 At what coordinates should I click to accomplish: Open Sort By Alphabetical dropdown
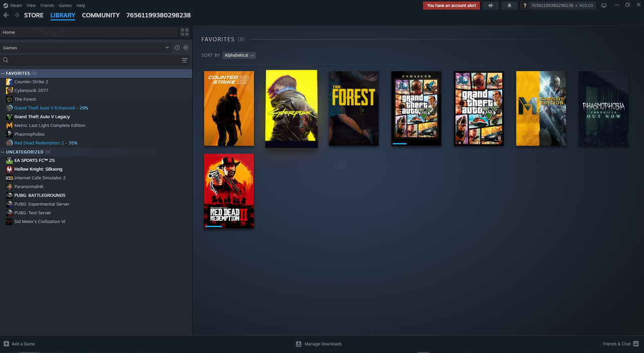click(x=239, y=55)
